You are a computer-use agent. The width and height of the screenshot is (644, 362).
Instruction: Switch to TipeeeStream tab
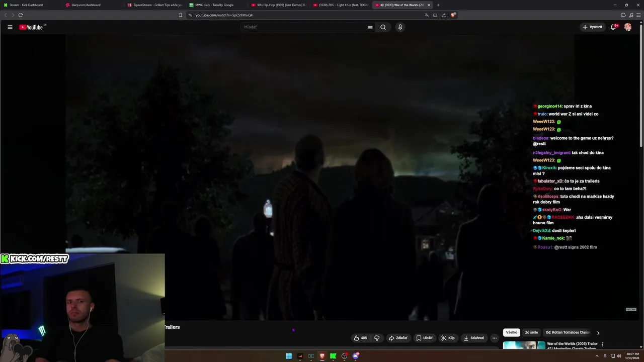click(154, 5)
